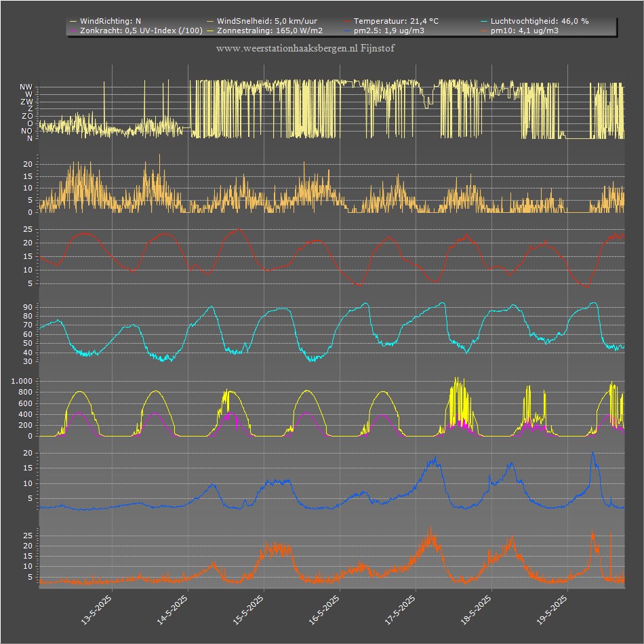Click the NO wind direction axis label
The image size is (644, 644).
(x=26, y=131)
